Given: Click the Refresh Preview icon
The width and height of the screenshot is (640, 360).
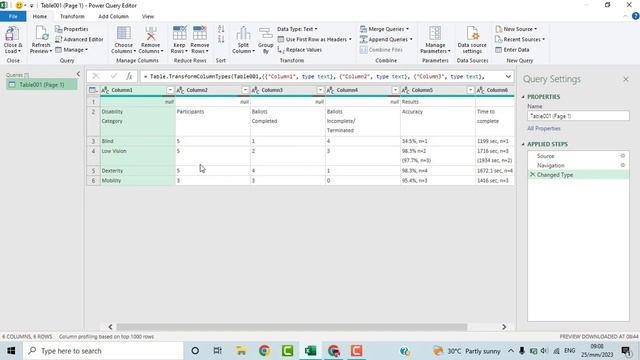Looking at the screenshot, I should click(41, 33).
